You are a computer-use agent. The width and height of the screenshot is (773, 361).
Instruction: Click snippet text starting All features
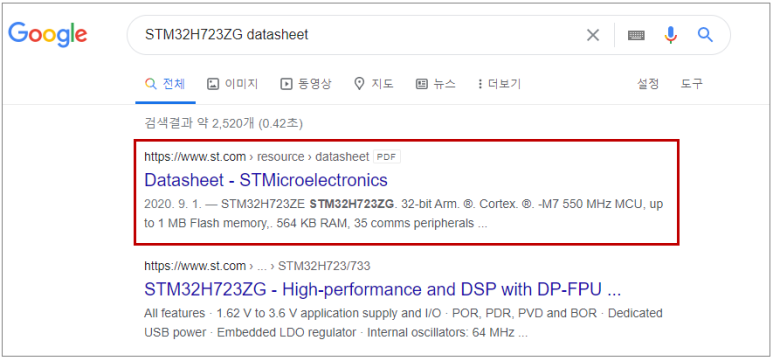[403, 323]
